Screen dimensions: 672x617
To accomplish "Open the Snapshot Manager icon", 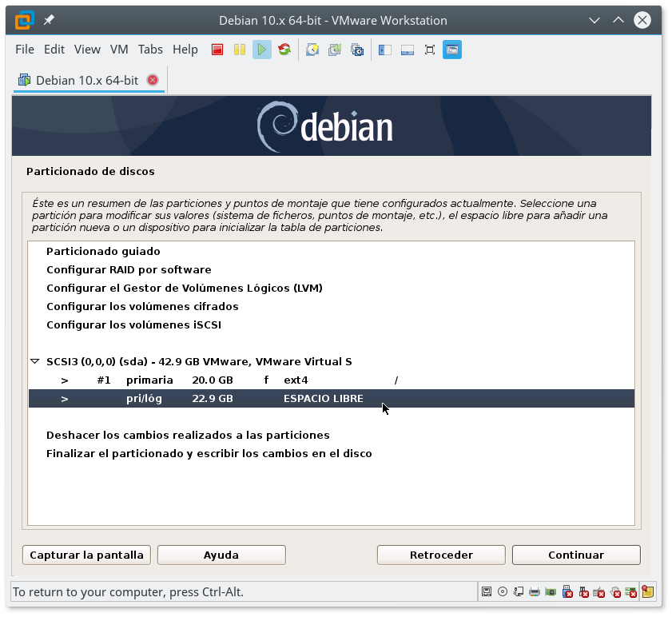I will click(x=357, y=50).
